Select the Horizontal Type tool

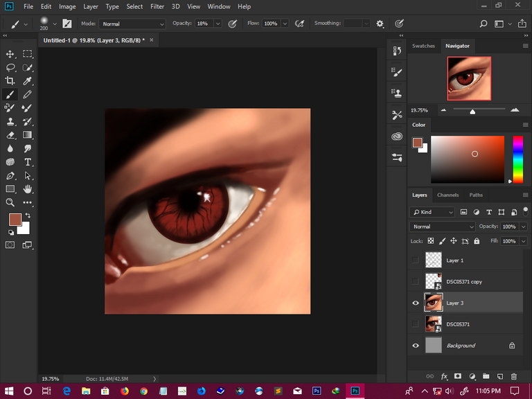pos(28,162)
